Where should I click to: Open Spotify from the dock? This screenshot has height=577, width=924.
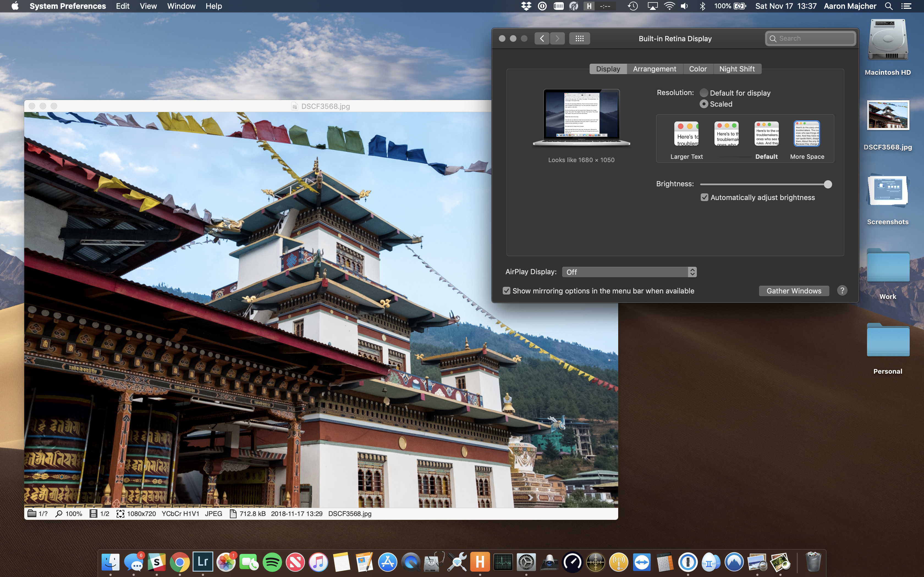pos(272,562)
